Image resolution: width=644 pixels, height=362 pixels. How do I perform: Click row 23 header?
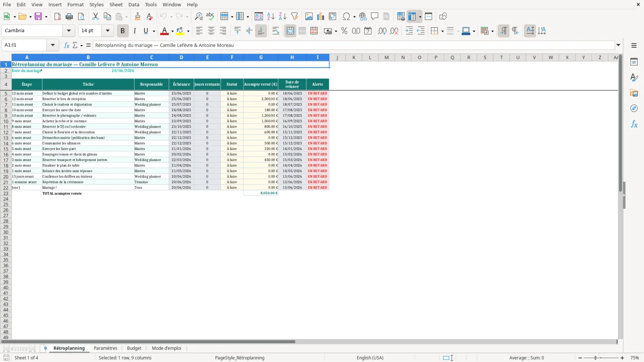[6, 193]
